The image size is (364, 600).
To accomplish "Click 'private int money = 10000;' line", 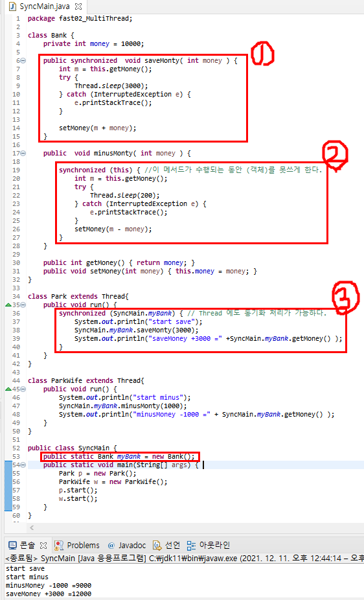I will point(94,43).
